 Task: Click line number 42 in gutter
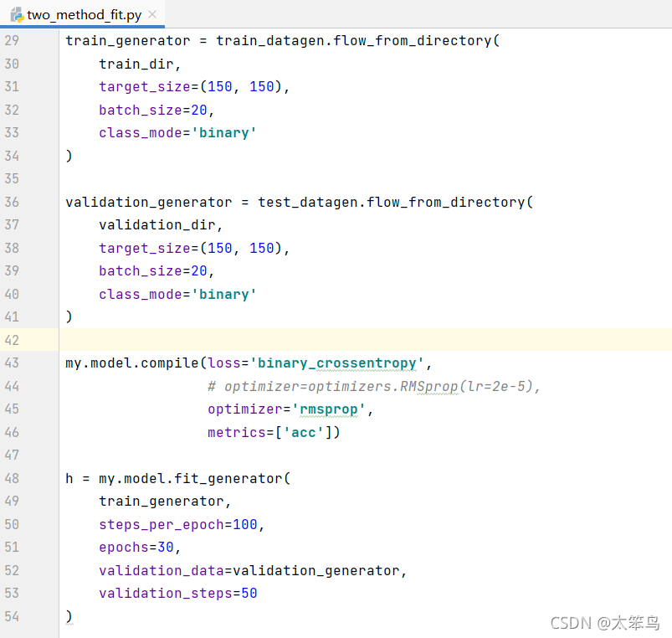tap(12, 341)
